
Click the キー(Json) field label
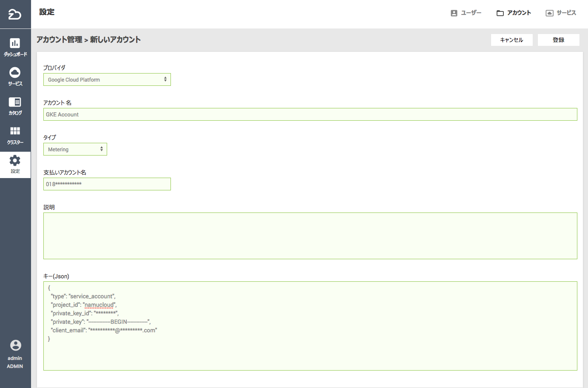pos(56,276)
